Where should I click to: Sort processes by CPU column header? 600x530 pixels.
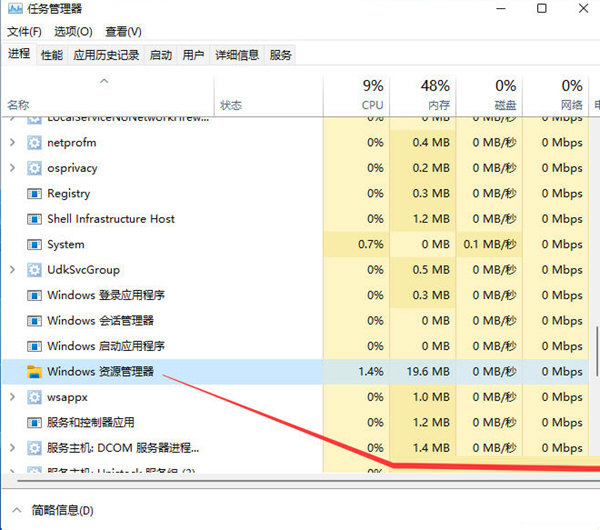pos(372,95)
